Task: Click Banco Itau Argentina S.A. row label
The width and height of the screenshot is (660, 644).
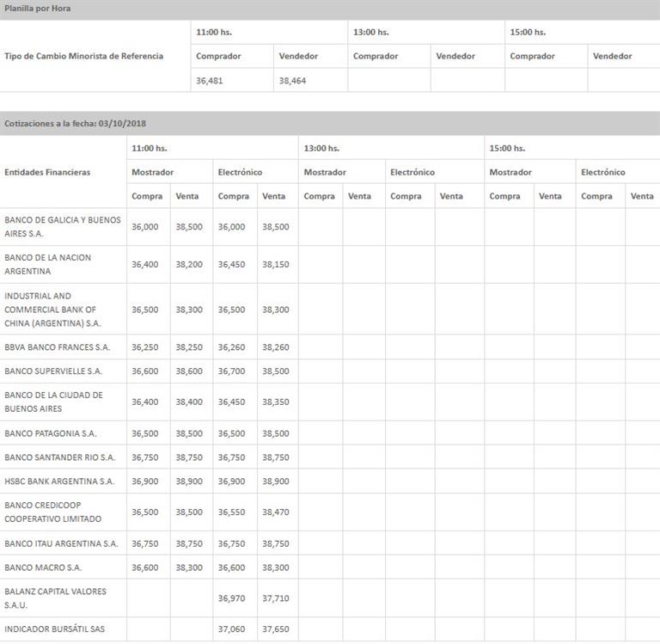Action: (61, 543)
